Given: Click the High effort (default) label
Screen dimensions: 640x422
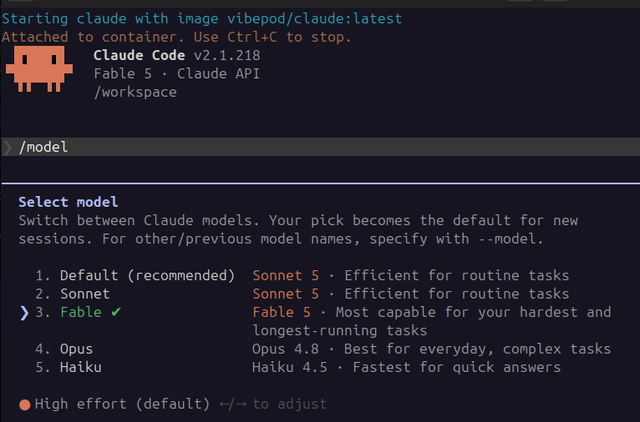Looking at the screenshot, I should 122,404.
